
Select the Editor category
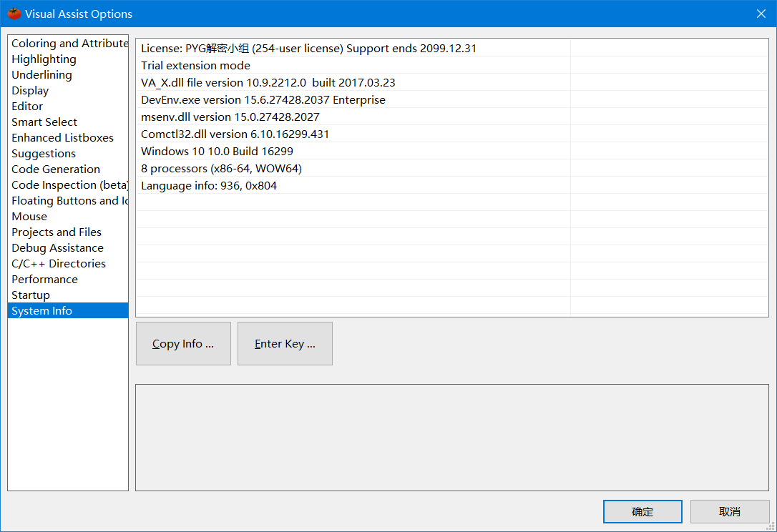tap(69, 107)
